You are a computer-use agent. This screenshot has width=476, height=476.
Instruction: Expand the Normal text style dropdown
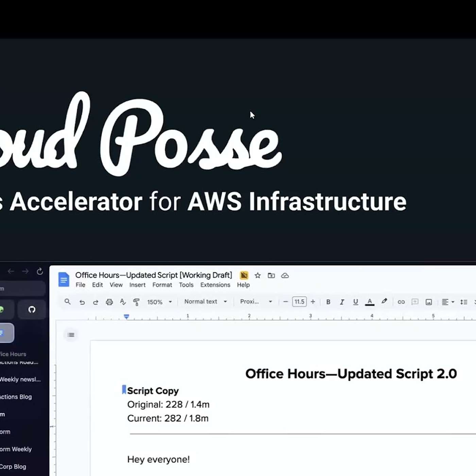(x=205, y=302)
